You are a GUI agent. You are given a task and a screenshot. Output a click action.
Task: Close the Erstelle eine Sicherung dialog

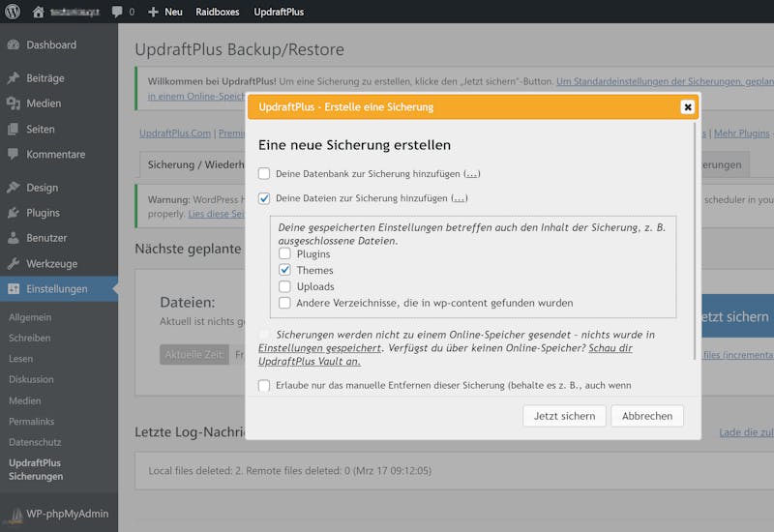point(687,107)
